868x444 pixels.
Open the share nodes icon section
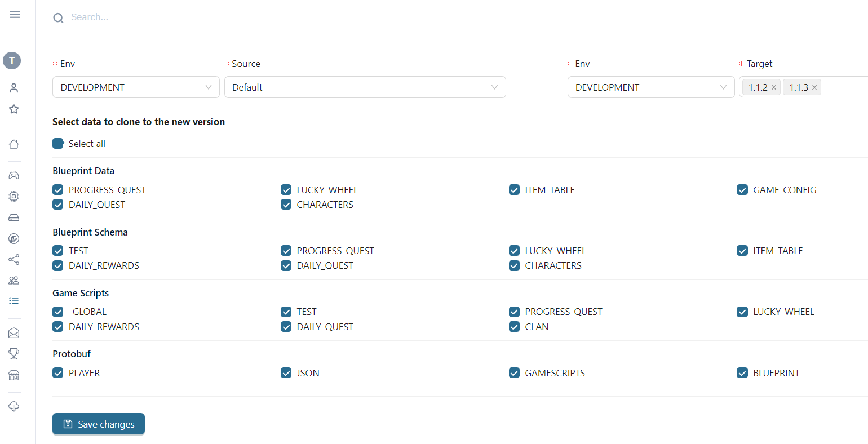pyautogui.click(x=14, y=260)
